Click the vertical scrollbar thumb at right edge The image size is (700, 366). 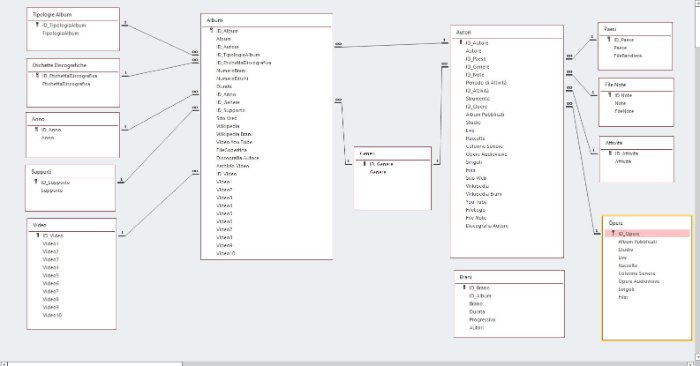pyautogui.click(x=698, y=26)
